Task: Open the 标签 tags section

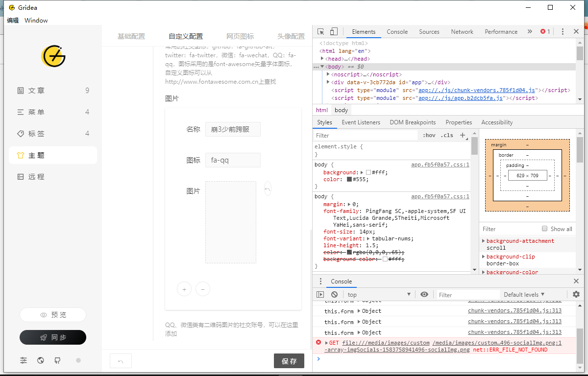Action: click(53, 134)
